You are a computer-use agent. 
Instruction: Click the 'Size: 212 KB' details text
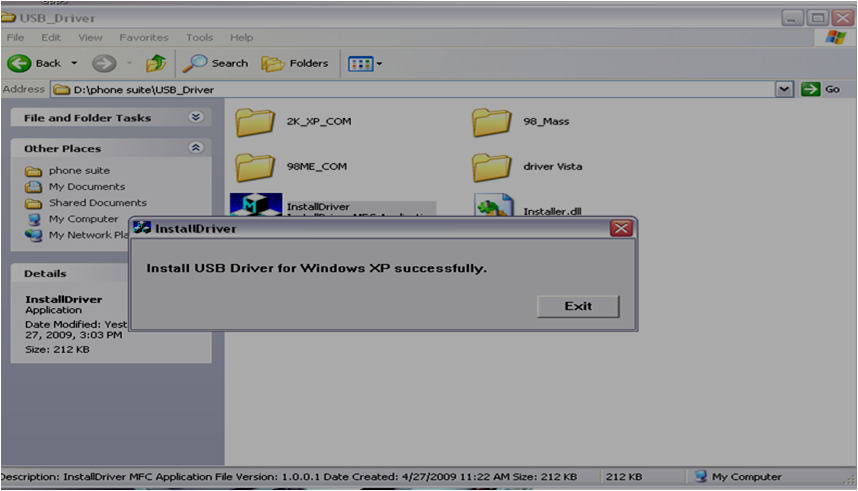57,349
